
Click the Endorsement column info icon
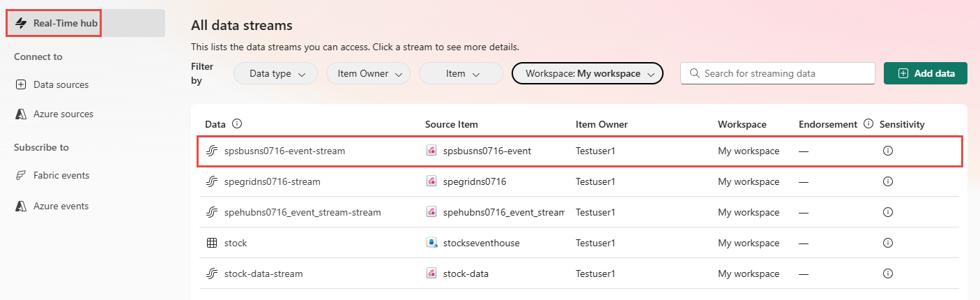pos(868,124)
